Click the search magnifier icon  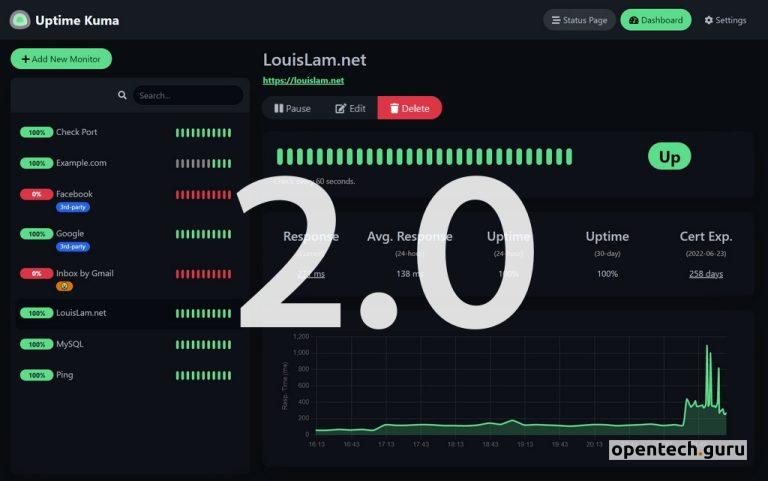coord(122,95)
